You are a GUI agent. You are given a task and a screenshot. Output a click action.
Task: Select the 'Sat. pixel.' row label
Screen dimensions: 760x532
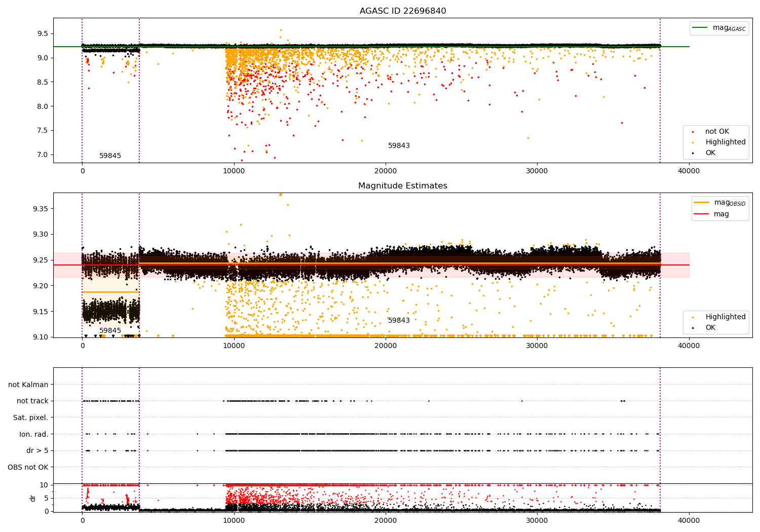pyautogui.click(x=31, y=418)
